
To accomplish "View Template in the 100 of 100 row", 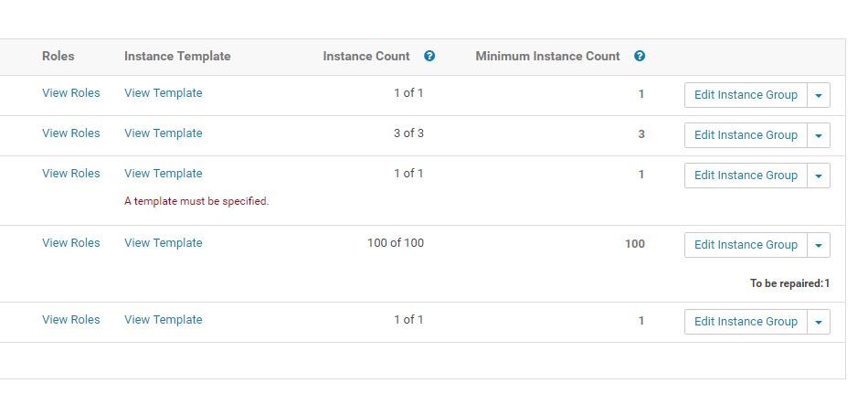I will click(x=164, y=243).
